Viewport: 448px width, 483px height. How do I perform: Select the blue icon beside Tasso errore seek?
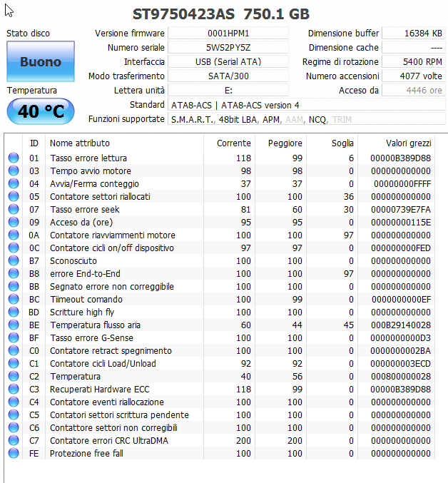click(14, 210)
